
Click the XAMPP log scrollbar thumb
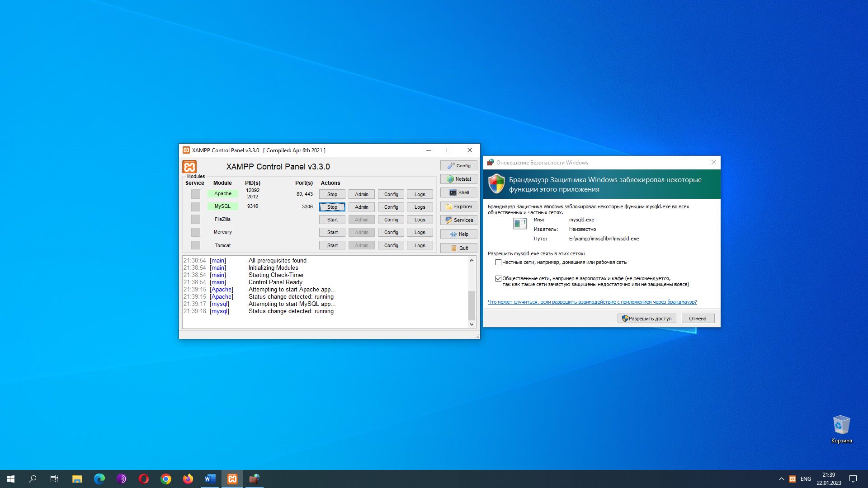pyautogui.click(x=472, y=305)
